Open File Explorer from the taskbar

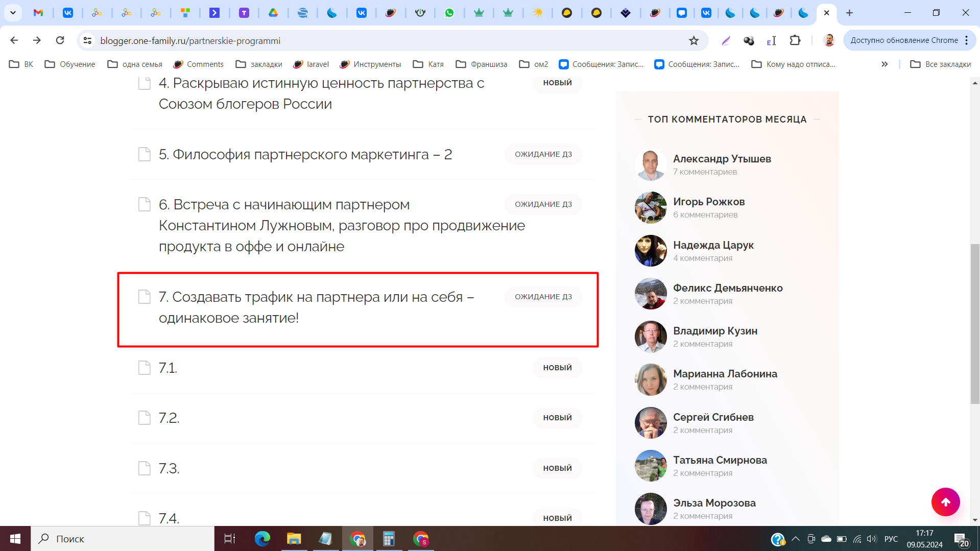(x=294, y=539)
